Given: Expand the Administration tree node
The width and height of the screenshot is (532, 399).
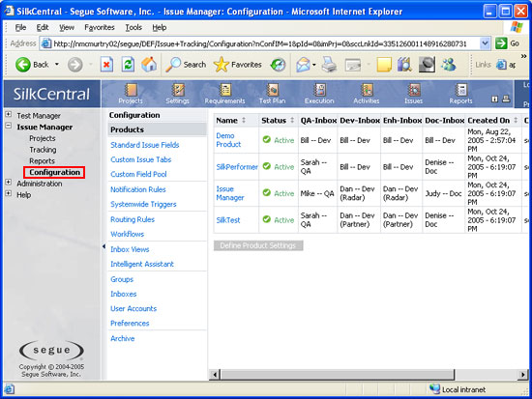Looking at the screenshot, I should click(x=9, y=183).
